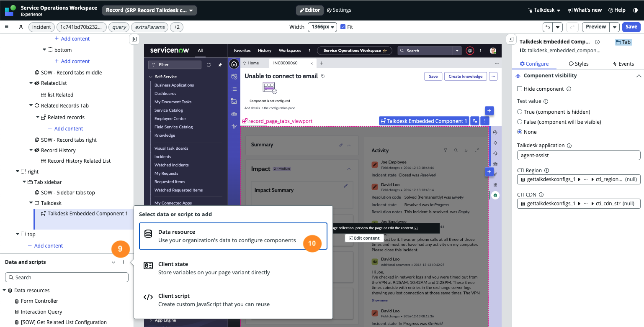Choose Client script from the add menu
The image size is (644, 327).
(x=233, y=300)
